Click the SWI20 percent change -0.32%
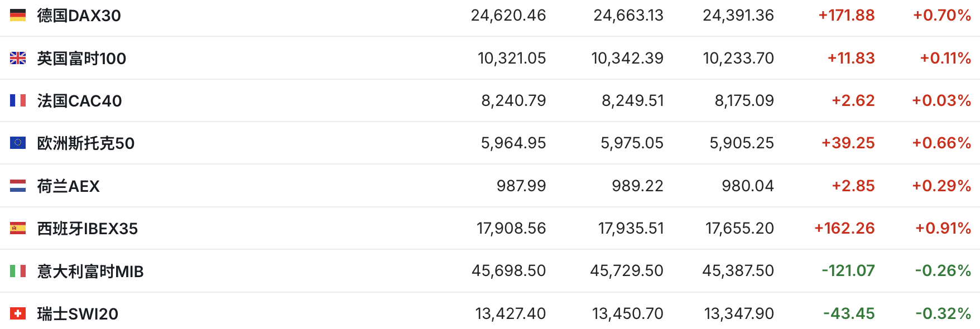 pos(943,313)
